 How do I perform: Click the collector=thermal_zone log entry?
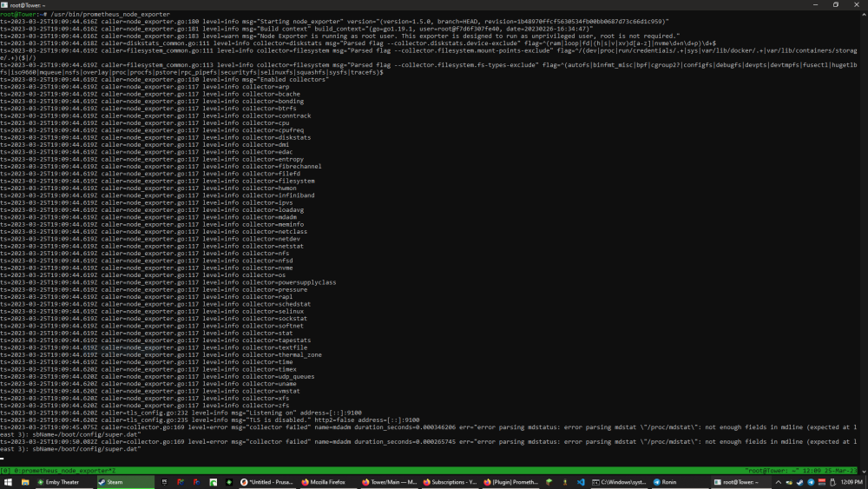[161, 355]
